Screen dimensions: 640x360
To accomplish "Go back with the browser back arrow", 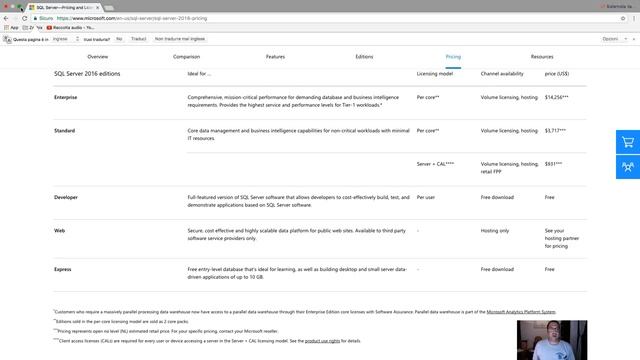I will pos(6,18).
